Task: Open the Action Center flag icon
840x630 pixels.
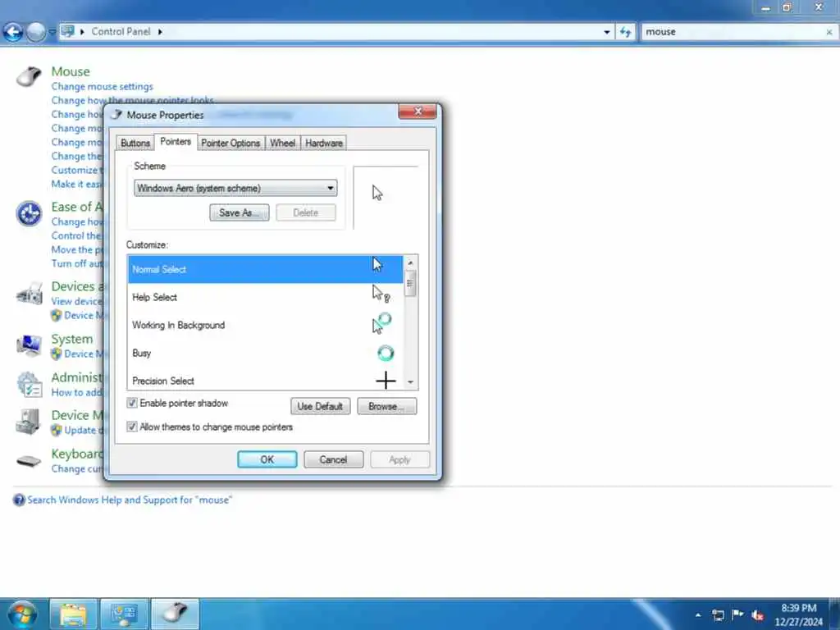Action: point(737,614)
